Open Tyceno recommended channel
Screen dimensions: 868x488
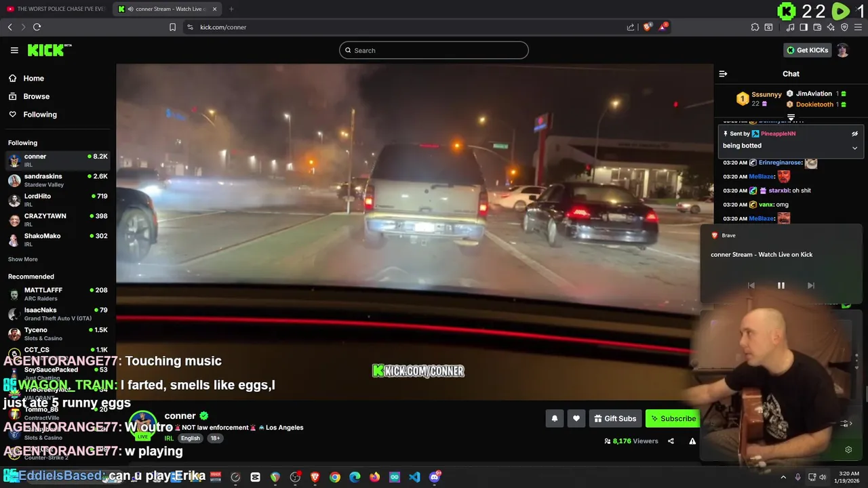point(58,333)
